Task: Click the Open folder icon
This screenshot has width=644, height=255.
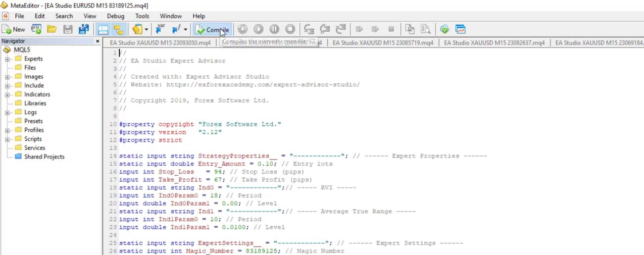Action: coord(51,30)
